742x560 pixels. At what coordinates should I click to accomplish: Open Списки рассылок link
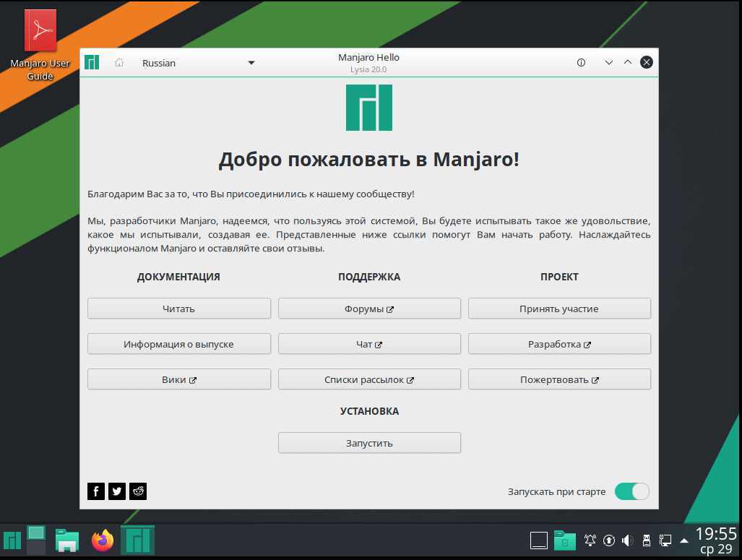point(369,379)
